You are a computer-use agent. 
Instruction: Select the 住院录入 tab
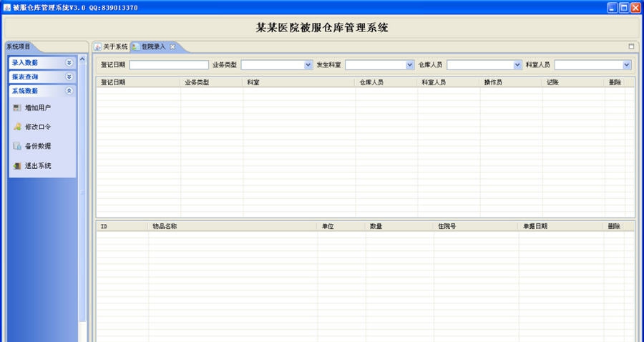pyautogui.click(x=153, y=47)
